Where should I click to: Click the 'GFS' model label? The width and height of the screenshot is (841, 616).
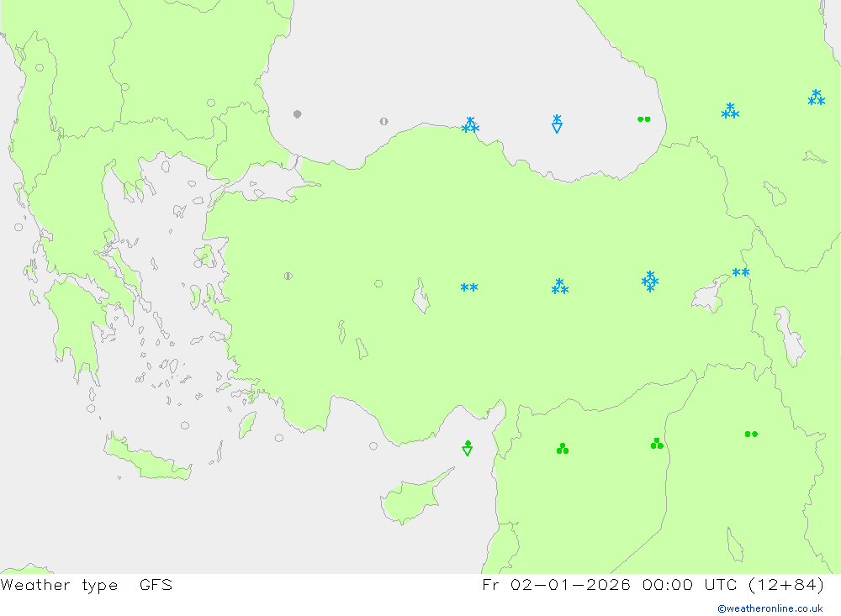click(x=156, y=584)
